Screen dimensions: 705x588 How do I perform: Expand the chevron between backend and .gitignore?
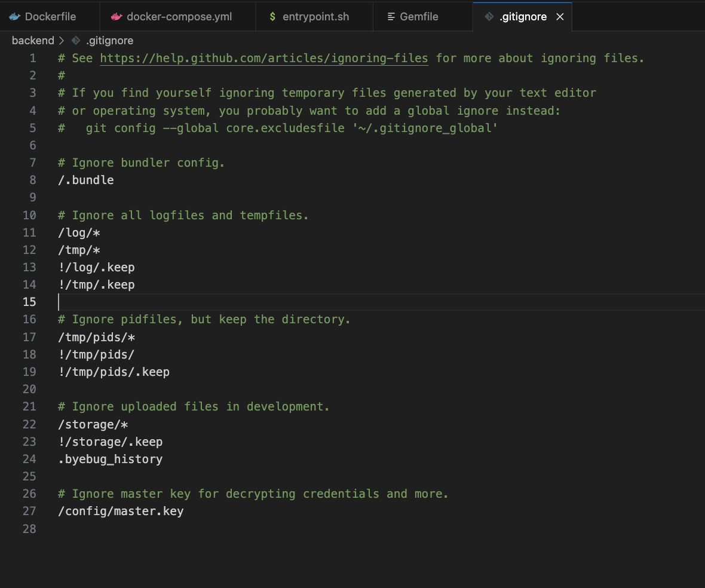(x=62, y=40)
